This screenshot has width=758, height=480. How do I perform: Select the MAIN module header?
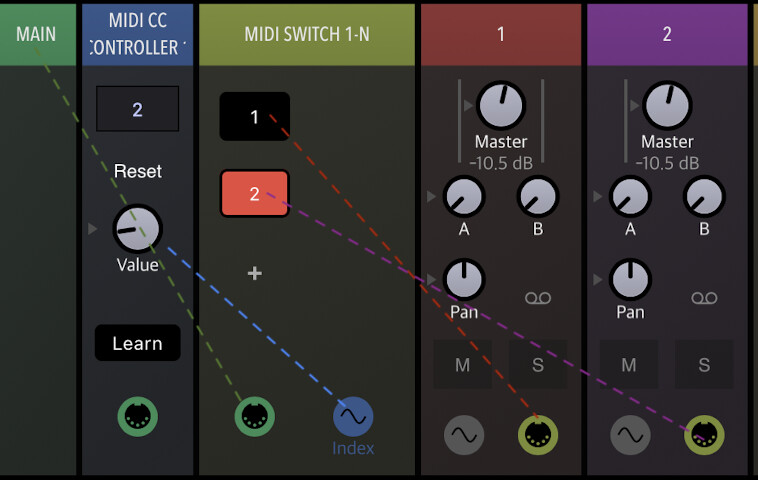(x=37, y=34)
